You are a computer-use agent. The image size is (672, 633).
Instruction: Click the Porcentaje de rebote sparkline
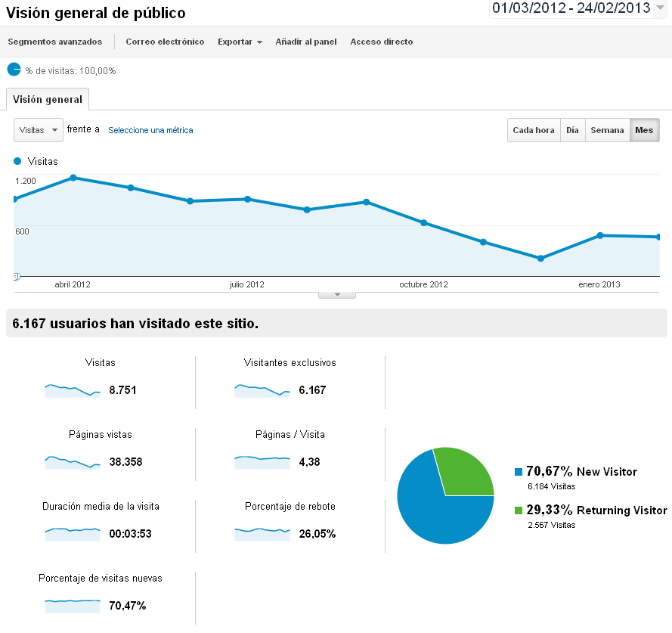point(262,534)
